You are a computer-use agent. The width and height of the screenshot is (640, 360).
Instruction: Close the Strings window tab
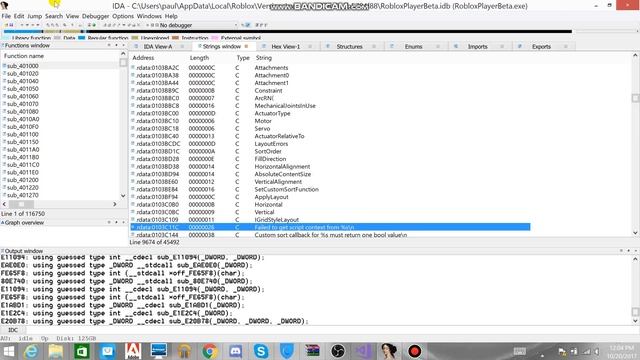coord(246,47)
